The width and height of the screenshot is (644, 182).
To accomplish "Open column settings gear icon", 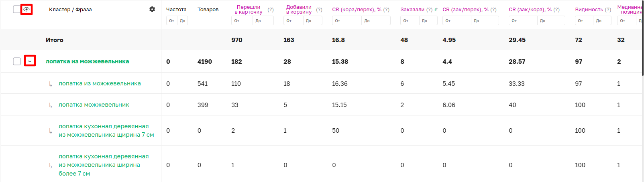I will click(152, 9).
